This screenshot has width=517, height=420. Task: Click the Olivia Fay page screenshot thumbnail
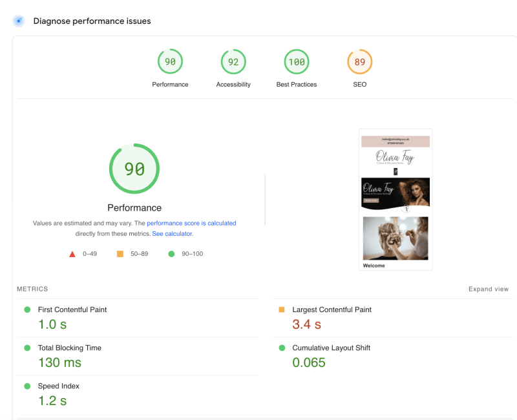[396, 200]
